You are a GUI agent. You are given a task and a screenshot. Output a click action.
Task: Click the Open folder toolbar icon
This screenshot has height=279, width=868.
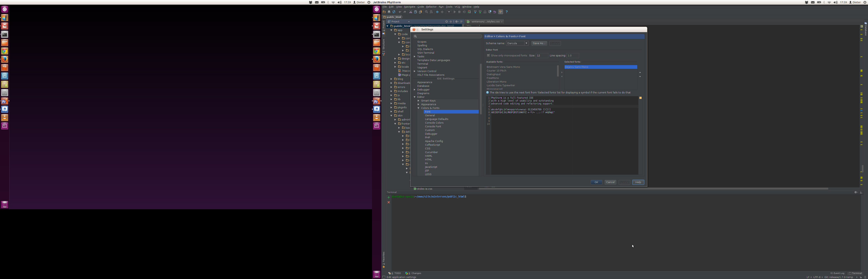coord(384,12)
